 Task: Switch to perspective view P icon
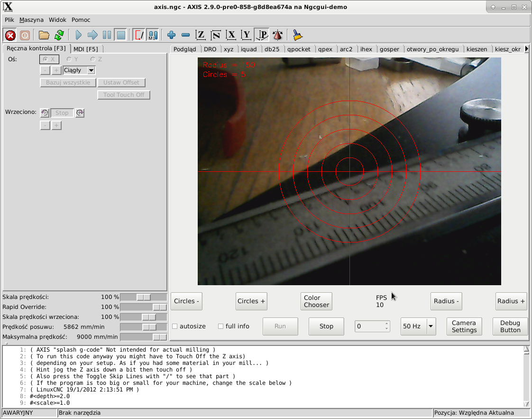point(262,35)
